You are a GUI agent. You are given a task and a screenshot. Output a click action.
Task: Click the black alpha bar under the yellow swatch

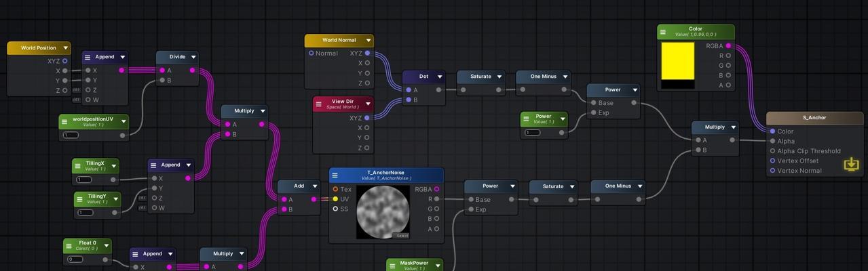pos(678,85)
